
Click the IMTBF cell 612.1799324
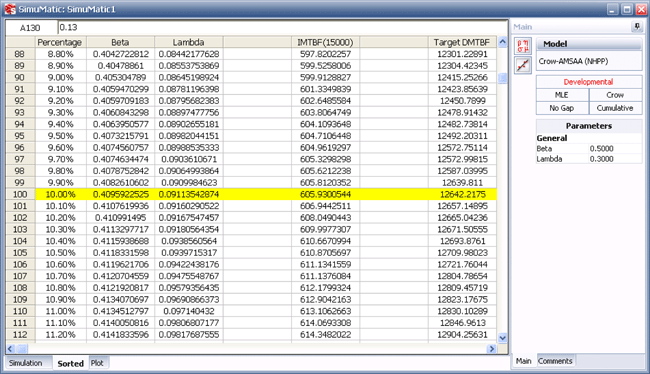(x=325, y=287)
